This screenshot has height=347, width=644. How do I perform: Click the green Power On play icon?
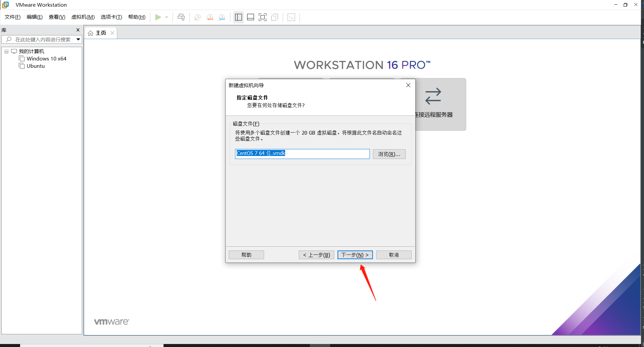click(158, 17)
